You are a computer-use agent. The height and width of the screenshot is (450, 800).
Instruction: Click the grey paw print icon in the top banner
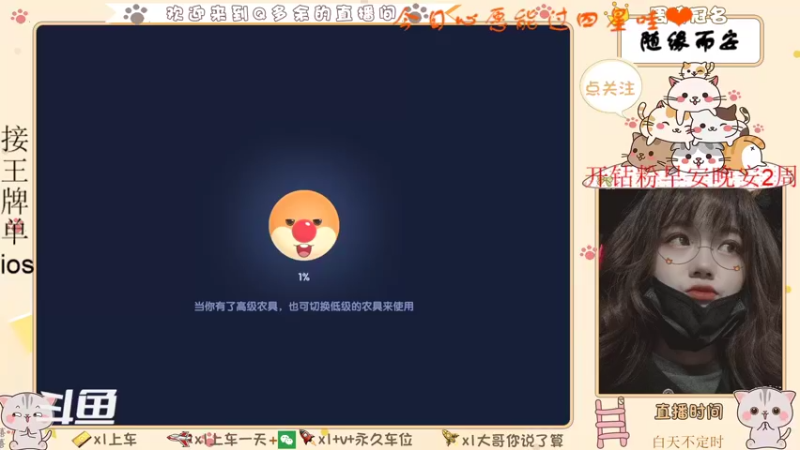pyautogui.click(x=136, y=14)
